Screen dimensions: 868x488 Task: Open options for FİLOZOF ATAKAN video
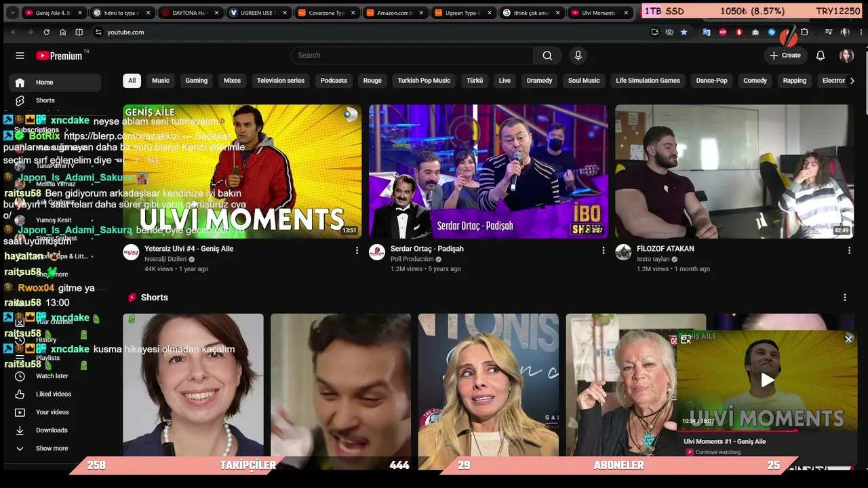click(x=849, y=251)
